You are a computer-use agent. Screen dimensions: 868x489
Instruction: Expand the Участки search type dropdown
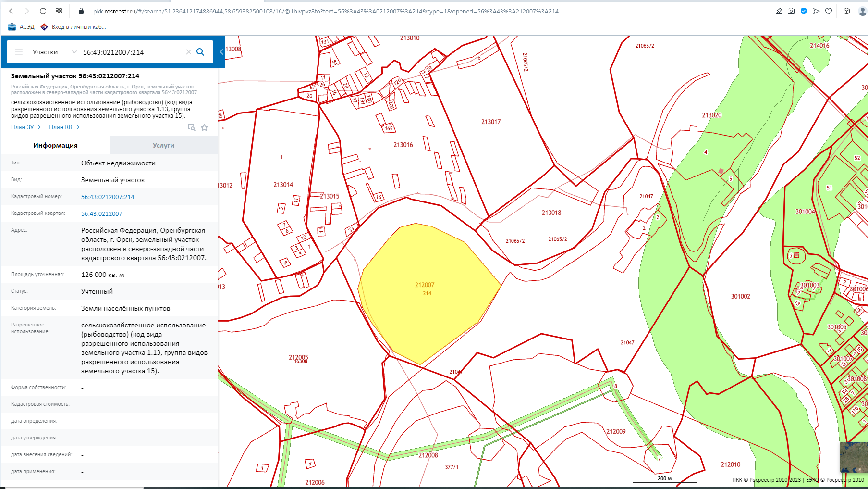54,52
